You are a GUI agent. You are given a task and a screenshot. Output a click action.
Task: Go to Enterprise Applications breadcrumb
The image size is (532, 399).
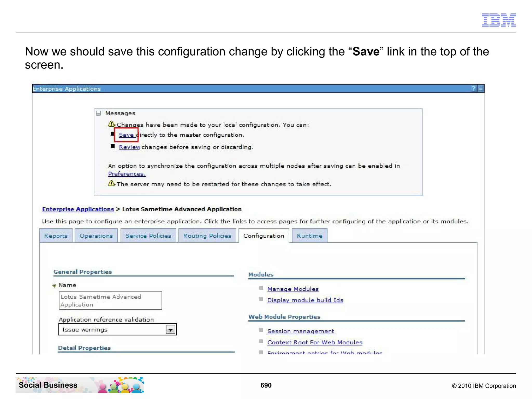pos(78,209)
